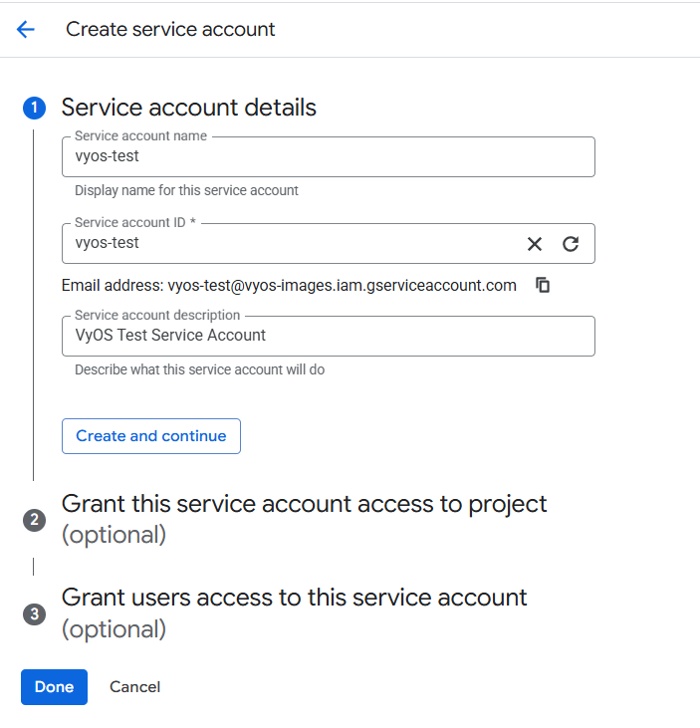Focus the Service account name field

click(x=328, y=157)
